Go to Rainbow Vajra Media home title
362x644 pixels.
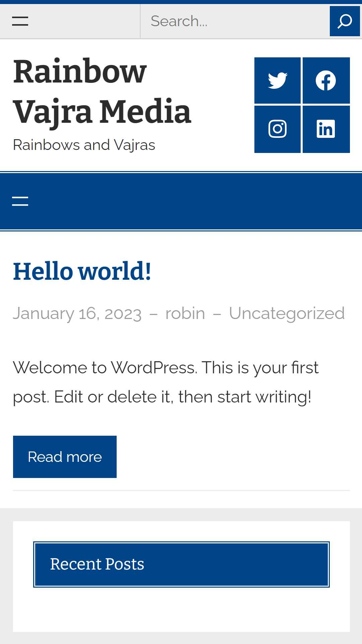[x=102, y=91]
